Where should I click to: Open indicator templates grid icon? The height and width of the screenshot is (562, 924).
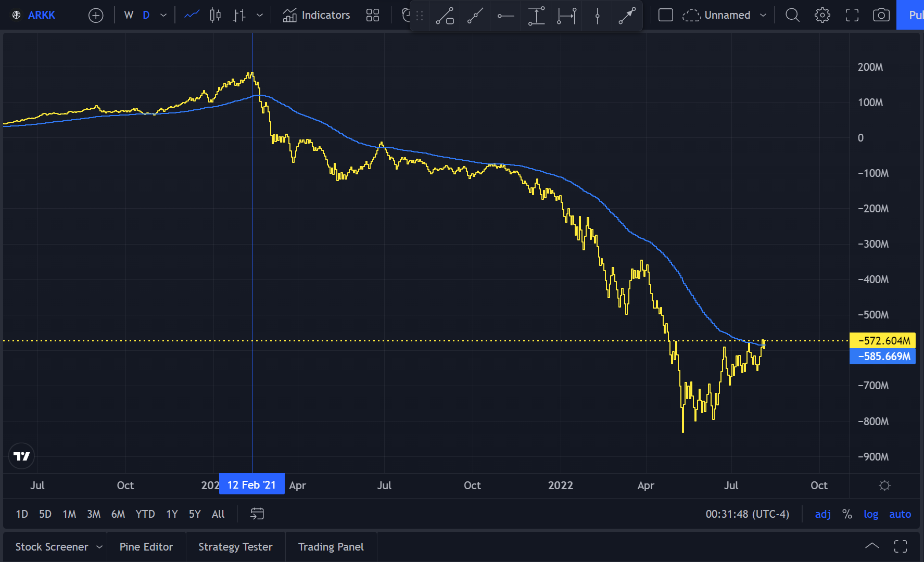pyautogui.click(x=373, y=15)
